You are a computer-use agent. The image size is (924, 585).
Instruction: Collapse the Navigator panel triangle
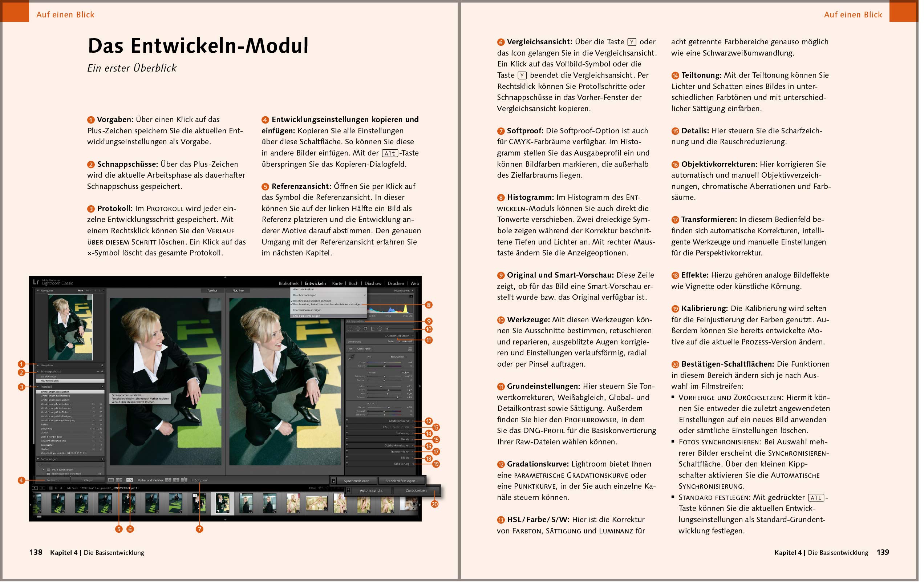(x=38, y=291)
